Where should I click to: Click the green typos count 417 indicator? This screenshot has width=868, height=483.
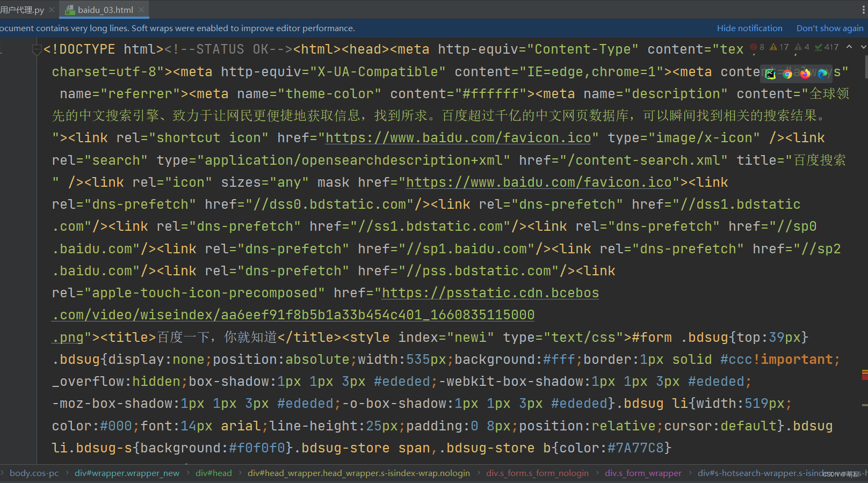pyautogui.click(x=827, y=47)
